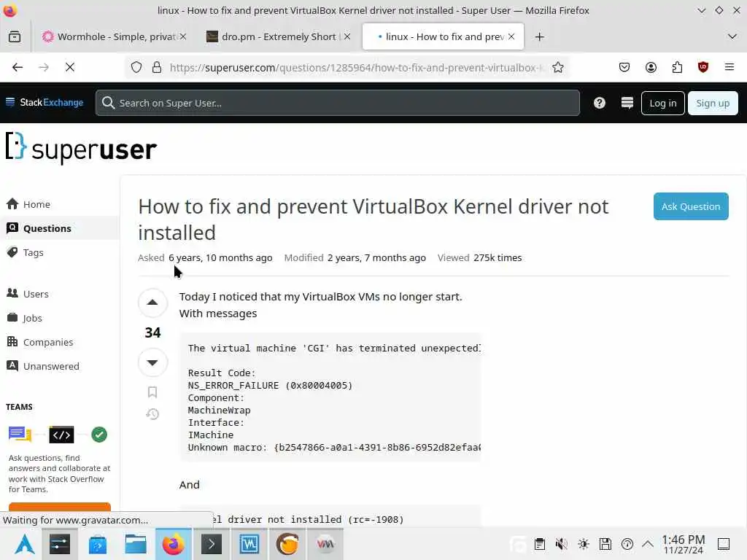Select the 'Modified 2 years, 7 months ago' text
This screenshot has width=747, height=560.
[x=355, y=257]
